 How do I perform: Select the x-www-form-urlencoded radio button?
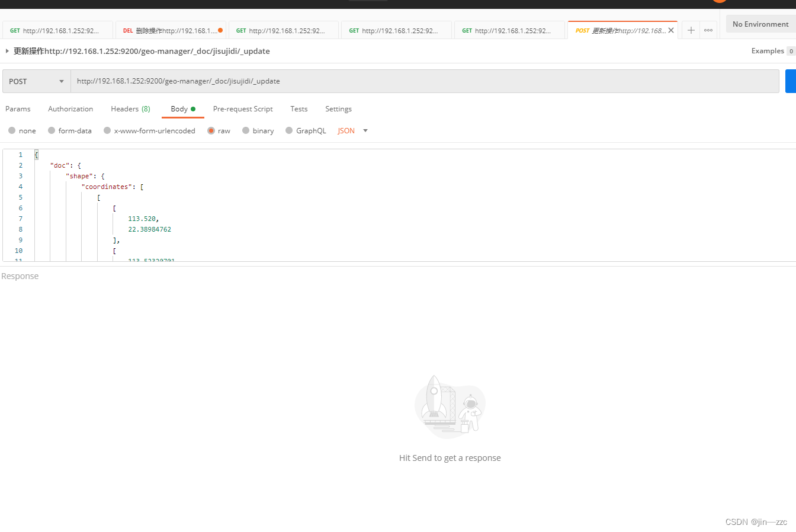pyautogui.click(x=107, y=130)
